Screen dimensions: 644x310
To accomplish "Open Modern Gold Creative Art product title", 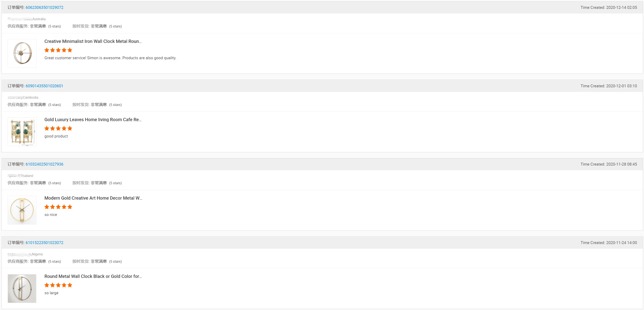I will click(x=93, y=198).
